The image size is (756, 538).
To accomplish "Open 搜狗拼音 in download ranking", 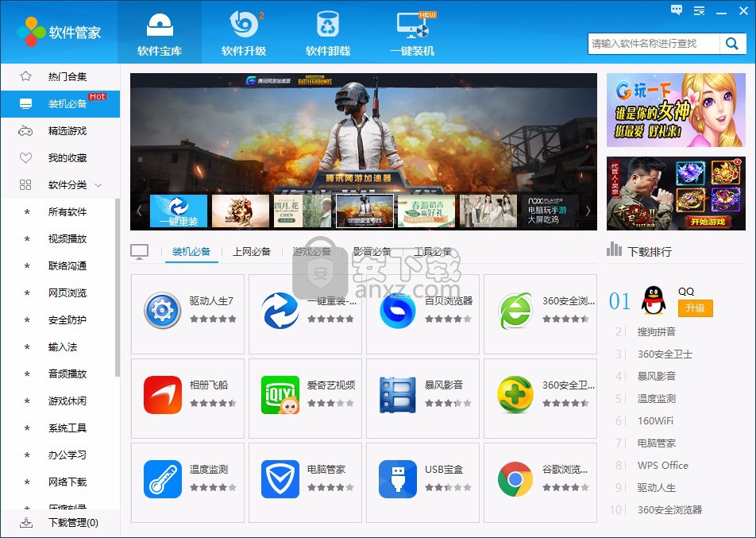I will point(657,331).
